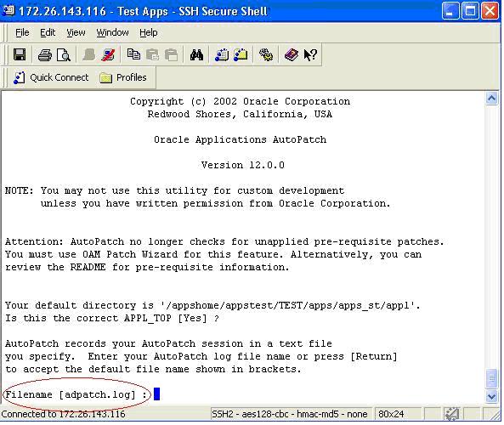
Task: Click the scrollbar down arrow
Action: click(x=491, y=396)
